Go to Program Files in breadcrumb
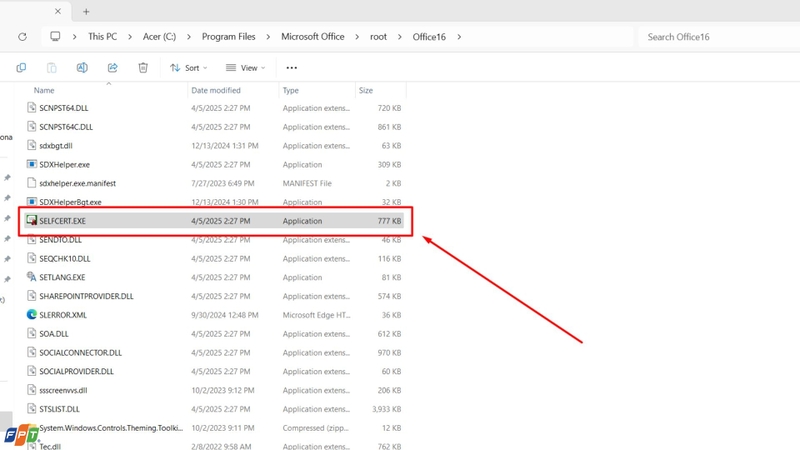The width and height of the screenshot is (800, 450). (x=229, y=37)
